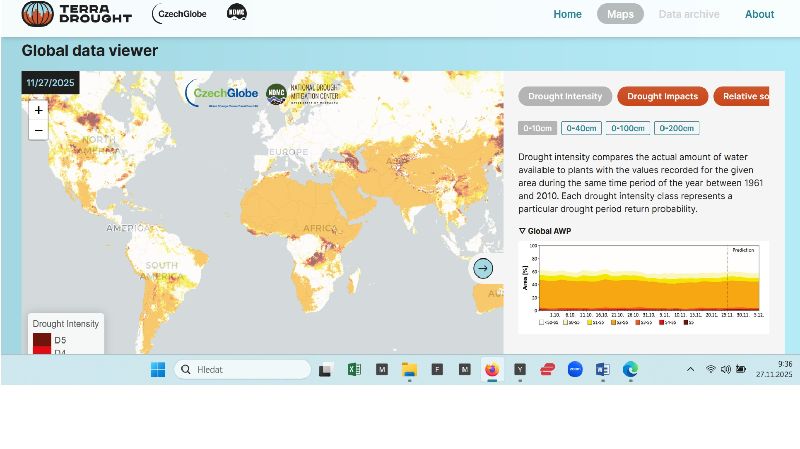Click the round arrow button on map edge
This screenshot has height=449, width=800.
point(483,268)
